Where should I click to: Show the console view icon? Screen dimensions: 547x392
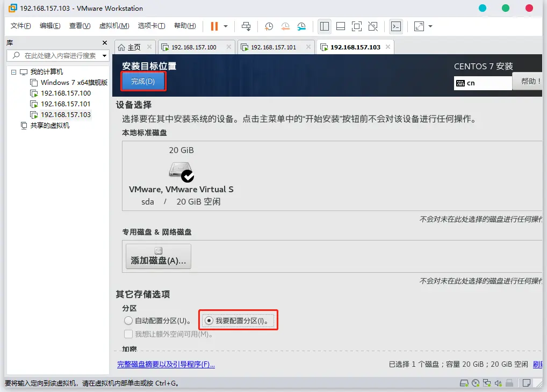click(396, 26)
